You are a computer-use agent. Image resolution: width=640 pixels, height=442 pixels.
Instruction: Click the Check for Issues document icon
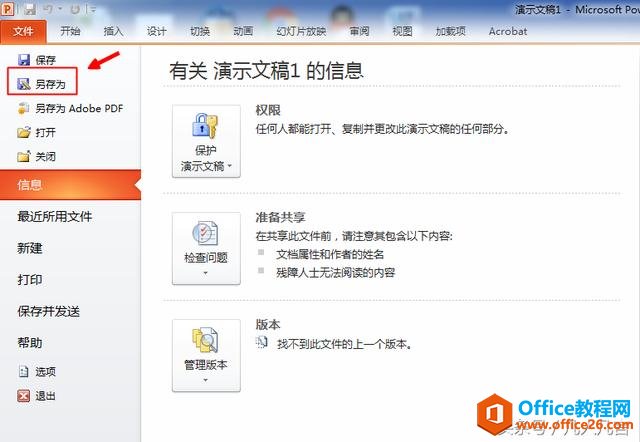coord(205,233)
